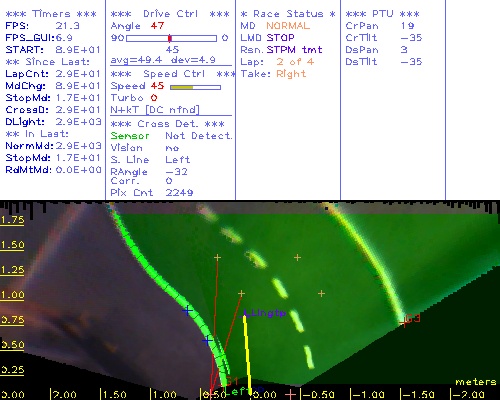Screen dimensions: 500x400
Task: Click the Take Right direction value
Action: 291,74
